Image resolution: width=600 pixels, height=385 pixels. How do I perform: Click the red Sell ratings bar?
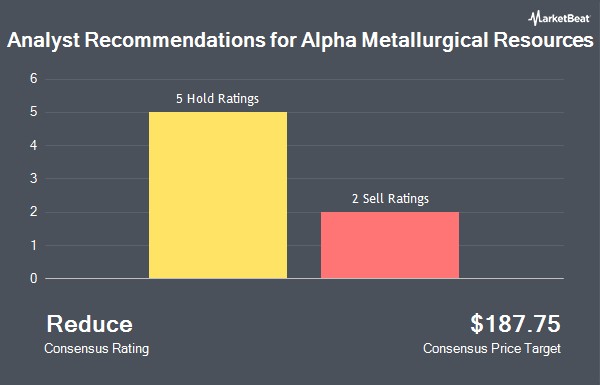click(390, 245)
